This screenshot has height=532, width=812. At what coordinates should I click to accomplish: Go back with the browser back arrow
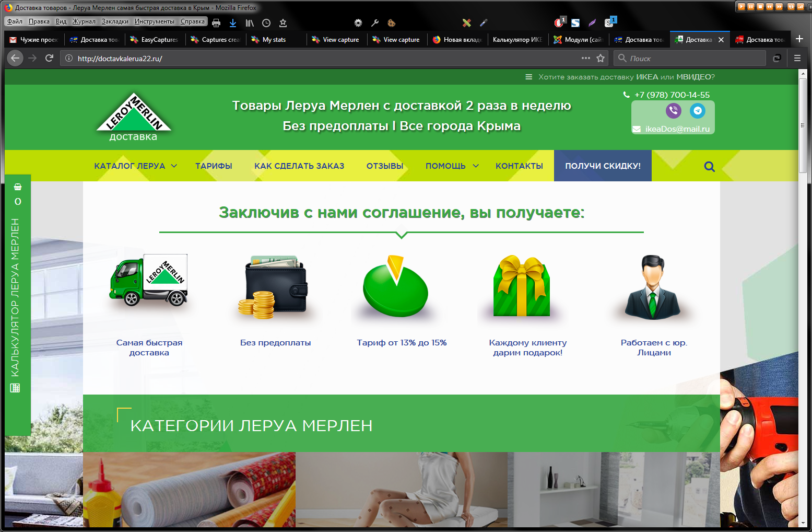click(x=16, y=58)
